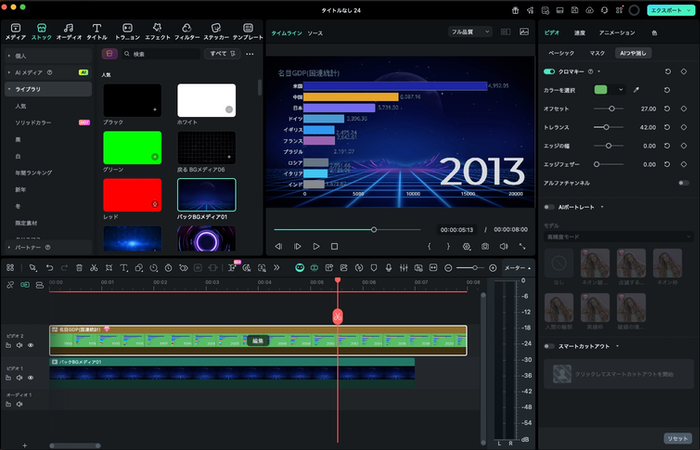The height and width of the screenshot is (450, 700).
Task: Toggle the クロマキー (Chroma Key) switch
Action: click(549, 72)
